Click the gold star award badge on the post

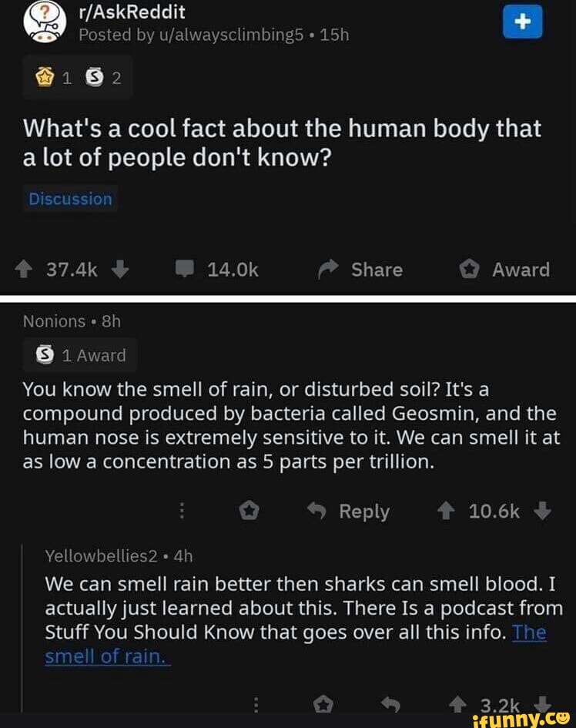pyautogui.click(x=44, y=76)
